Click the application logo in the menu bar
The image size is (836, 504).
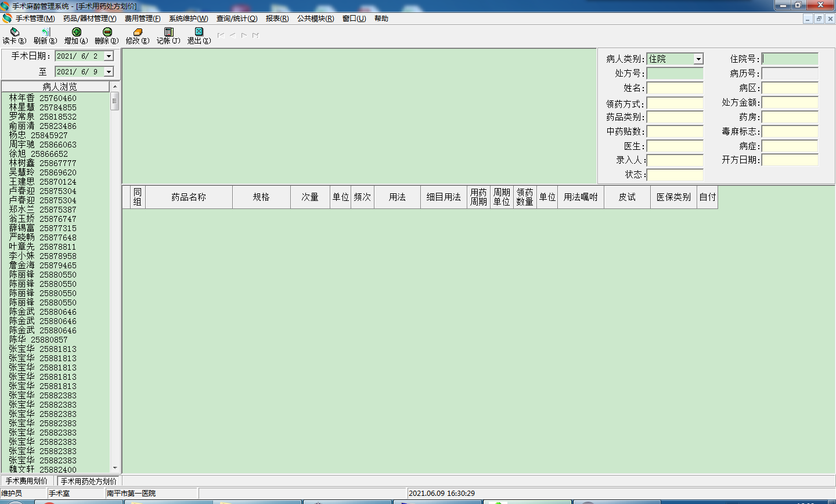(x=7, y=19)
